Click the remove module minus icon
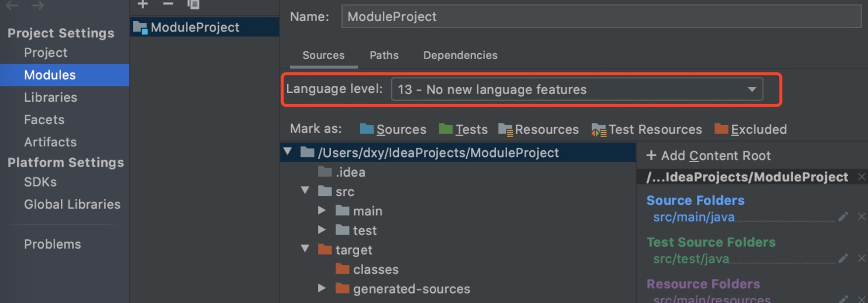The image size is (868, 303). (x=168, y=4)
